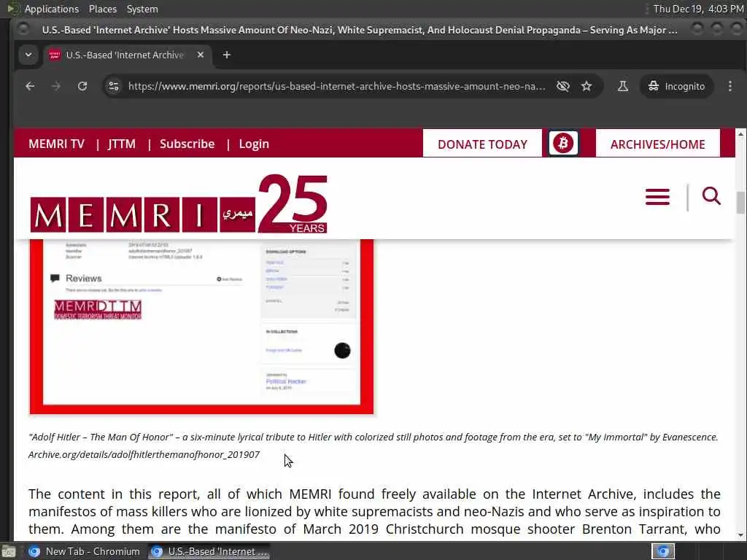Open the Chromium three-dot menu
Screen dimensions: 747x560
pyautogui.click(x=729, y=86)
